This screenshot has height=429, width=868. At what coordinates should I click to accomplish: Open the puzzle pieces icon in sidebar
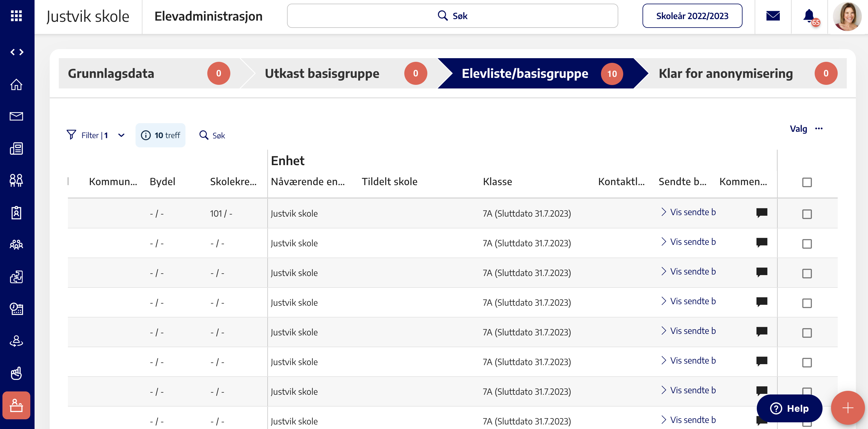click(x=16, y=277)
